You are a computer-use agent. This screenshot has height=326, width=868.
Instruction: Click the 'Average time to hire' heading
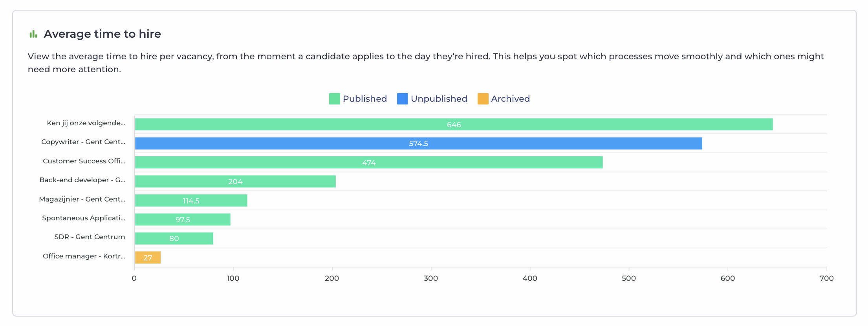click(x=102, y=34)
